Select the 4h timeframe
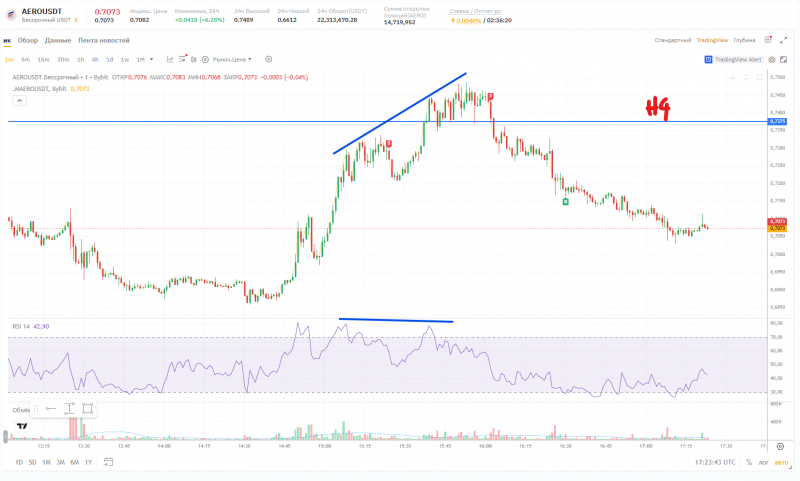 pos(95,59)
